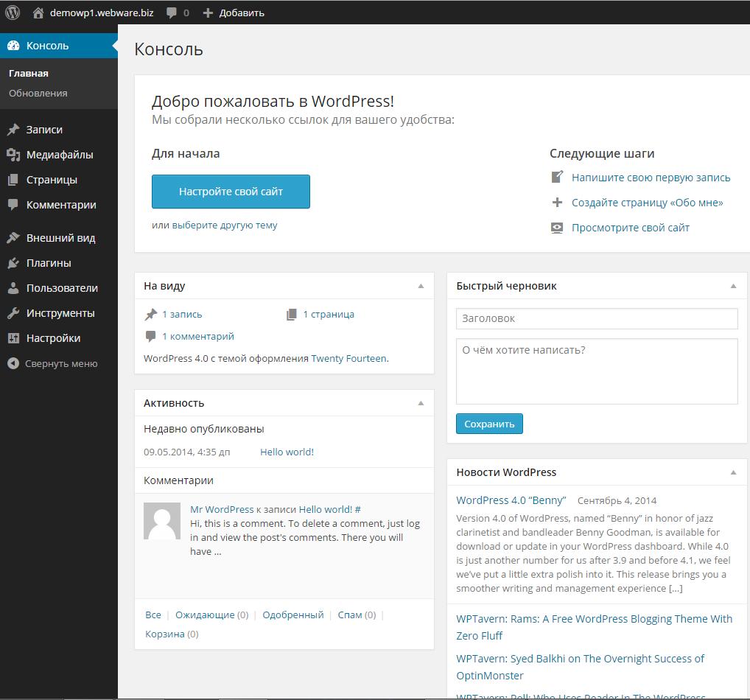Click the plus icon next to Добавить
The image size is (750, 700).
(208, 13)
